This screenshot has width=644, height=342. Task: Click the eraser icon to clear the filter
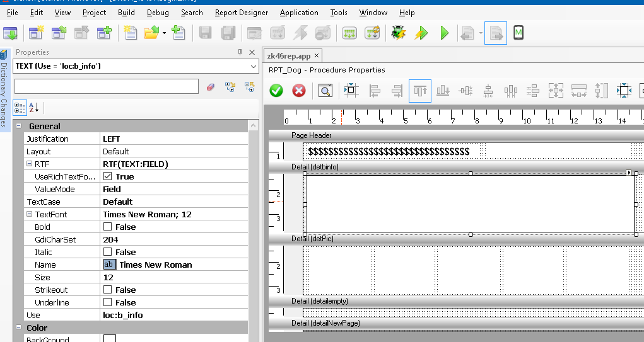(x=211, y=86)
